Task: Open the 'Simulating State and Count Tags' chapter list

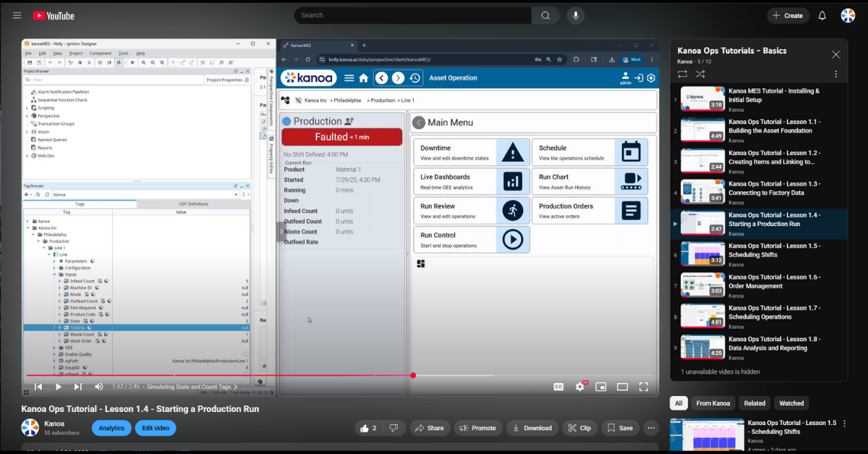Action: (192, 387)
